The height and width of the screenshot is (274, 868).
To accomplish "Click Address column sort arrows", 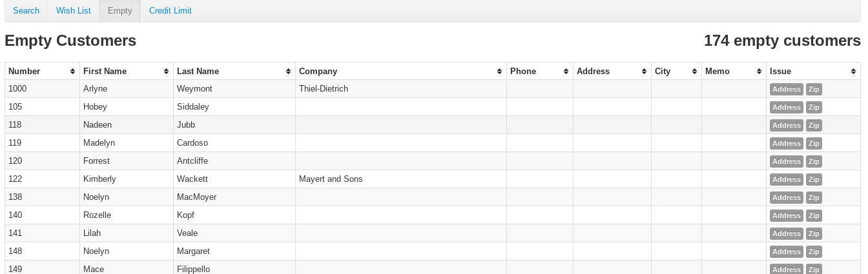I will (645, 72).
